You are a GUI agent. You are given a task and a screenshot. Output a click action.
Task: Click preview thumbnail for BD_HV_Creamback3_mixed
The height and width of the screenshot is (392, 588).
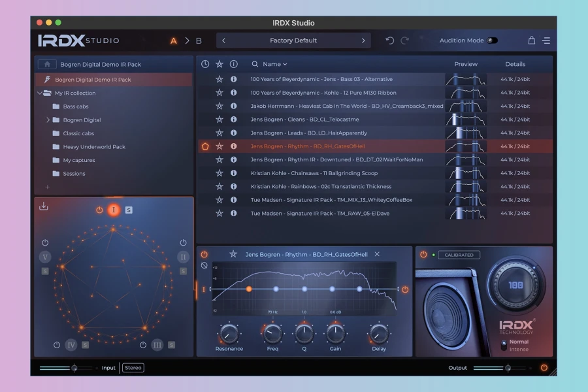(466, 106)
